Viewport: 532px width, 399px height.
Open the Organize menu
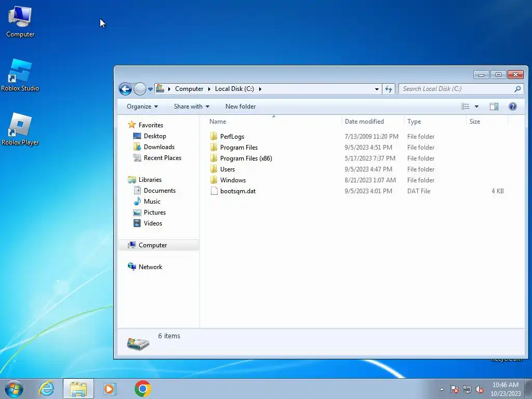click(142, 107)
